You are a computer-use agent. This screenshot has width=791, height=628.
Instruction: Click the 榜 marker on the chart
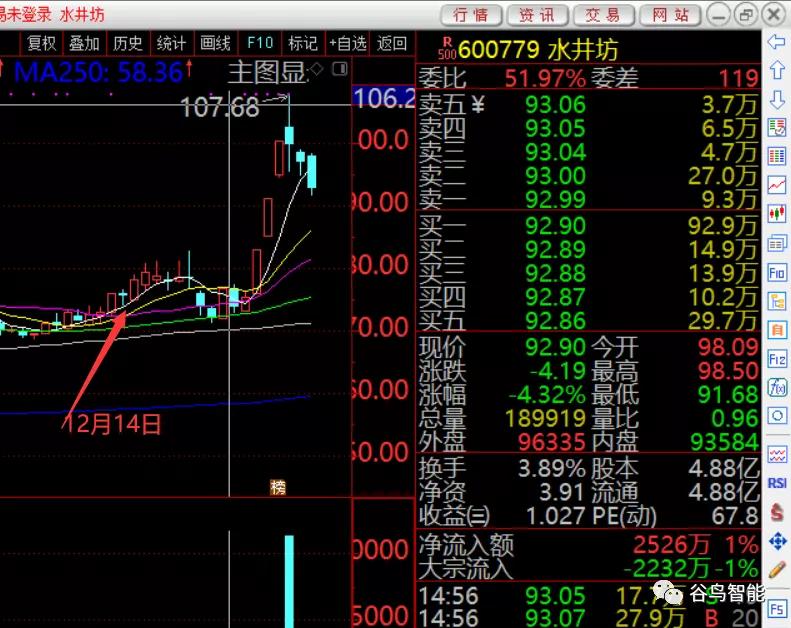[278, 487]
